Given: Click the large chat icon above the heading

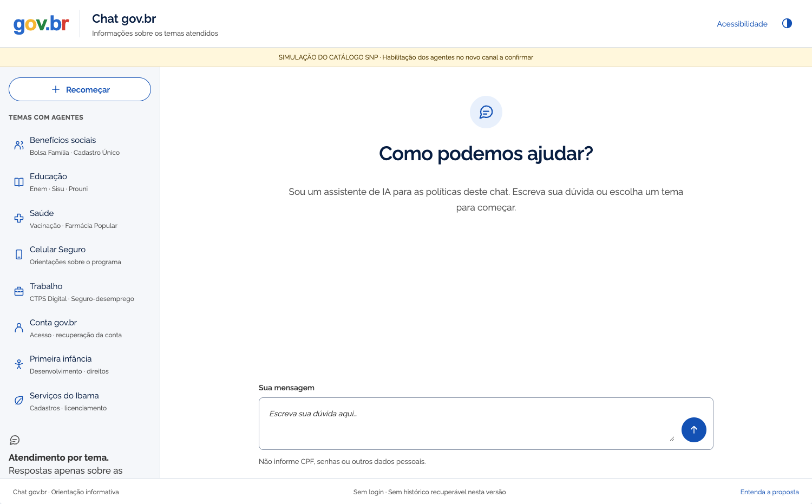Looking at the screenshot, I should pos(486,112).
